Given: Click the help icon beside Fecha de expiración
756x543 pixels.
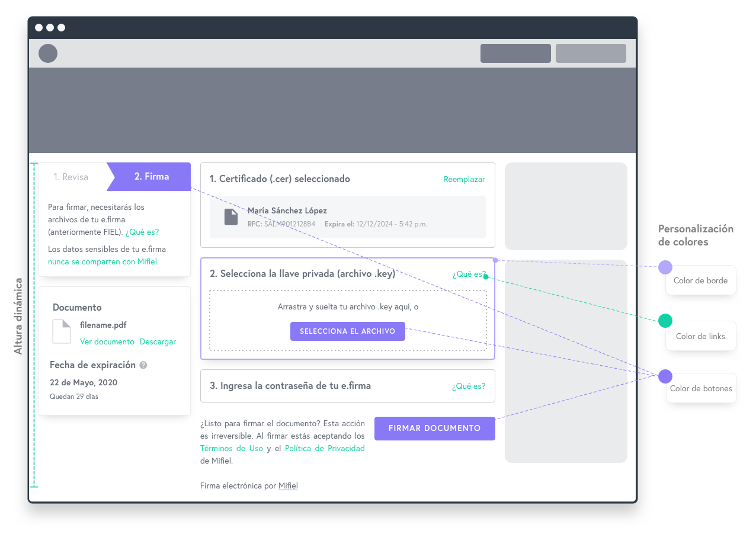Looking at the screenshot, I should click(142, 365).
